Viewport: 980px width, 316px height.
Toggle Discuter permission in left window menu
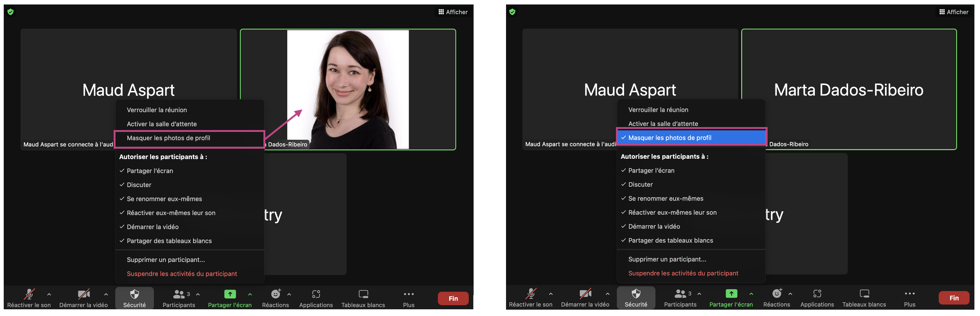coord(139,185)
